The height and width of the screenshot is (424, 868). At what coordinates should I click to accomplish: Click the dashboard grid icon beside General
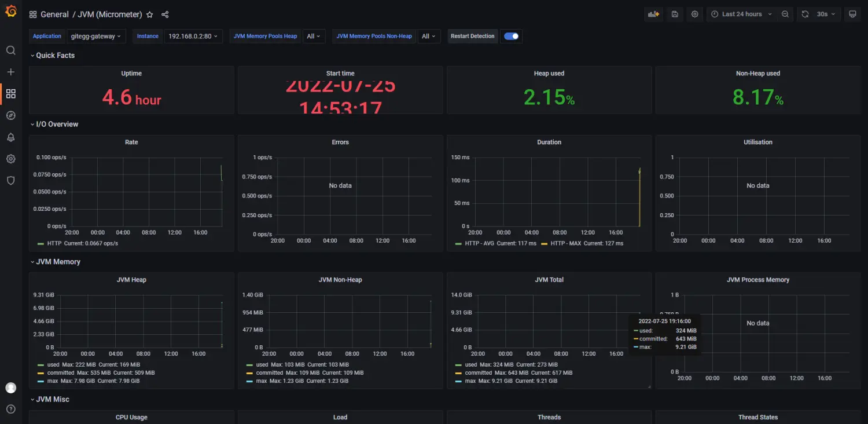(33, 14)
